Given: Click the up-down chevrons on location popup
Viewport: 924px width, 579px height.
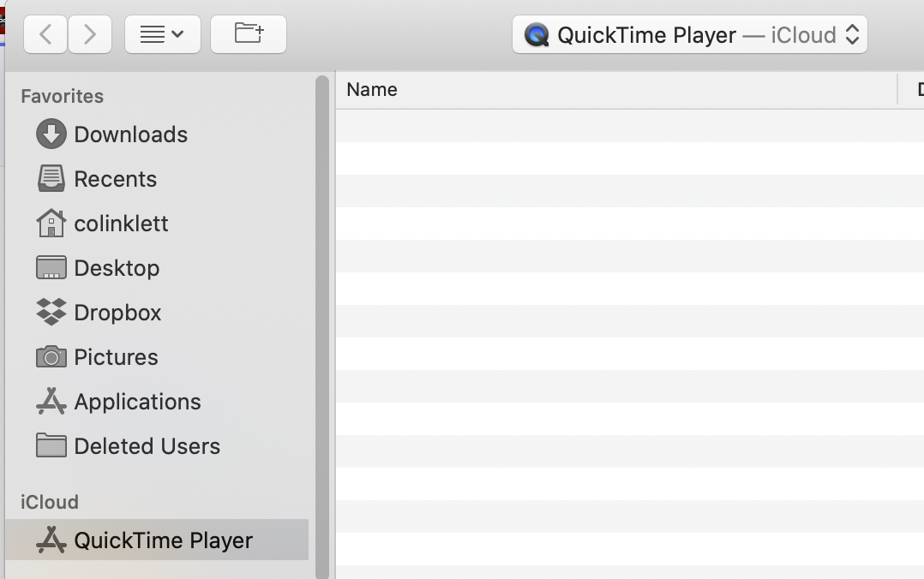Looking at the screenshot, I should coord(852,35).
